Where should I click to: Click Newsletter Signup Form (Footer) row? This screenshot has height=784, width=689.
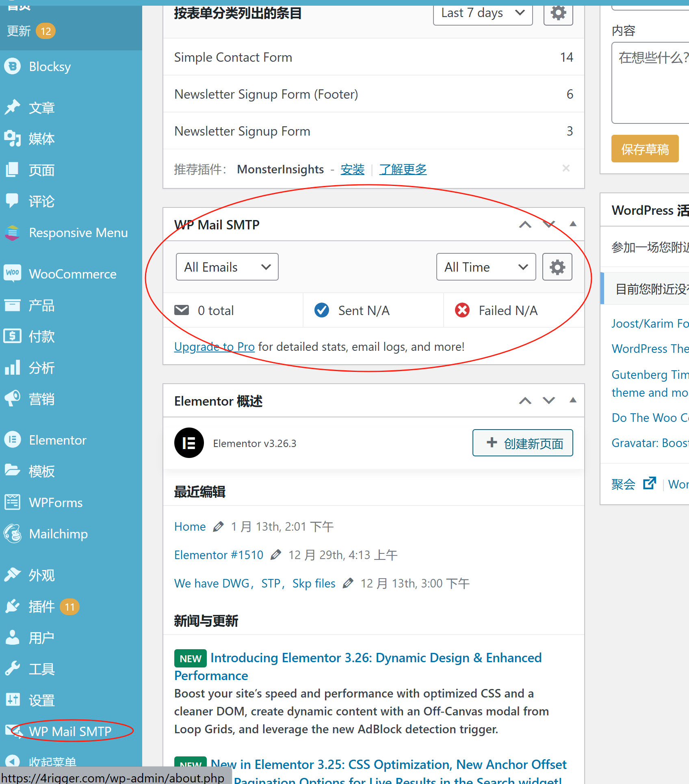pyautogui.click(x=373, y=94)
